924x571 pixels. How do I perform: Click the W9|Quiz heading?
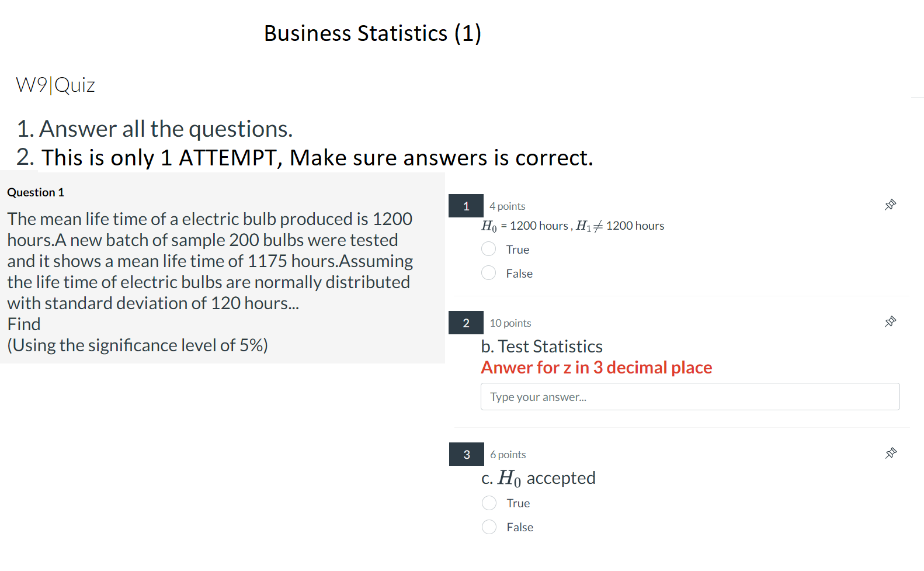pyautogui.click(x=55, y=85)
